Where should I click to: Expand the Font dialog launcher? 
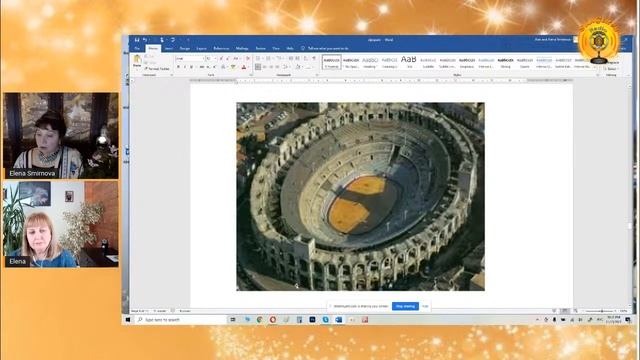pyautogui.click(x=251, y=75)
